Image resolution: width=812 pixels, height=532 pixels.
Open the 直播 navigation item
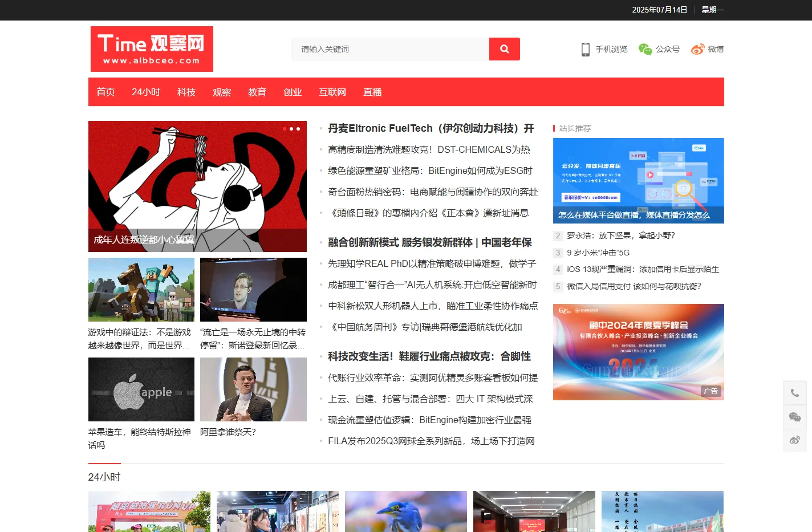(x=372, y=92)
